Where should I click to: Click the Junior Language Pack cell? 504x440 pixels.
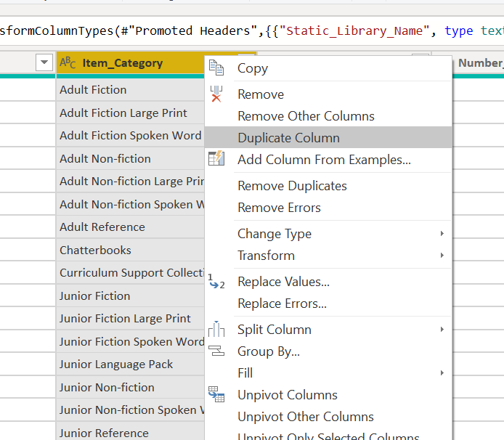click(130, 364)
